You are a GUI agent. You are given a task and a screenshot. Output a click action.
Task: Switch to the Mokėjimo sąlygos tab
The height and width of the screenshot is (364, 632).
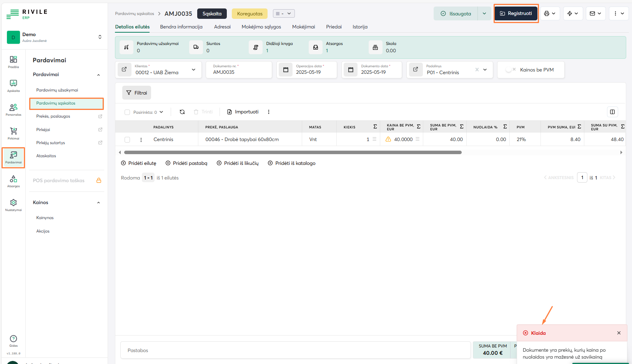click(x=261, y=27)
